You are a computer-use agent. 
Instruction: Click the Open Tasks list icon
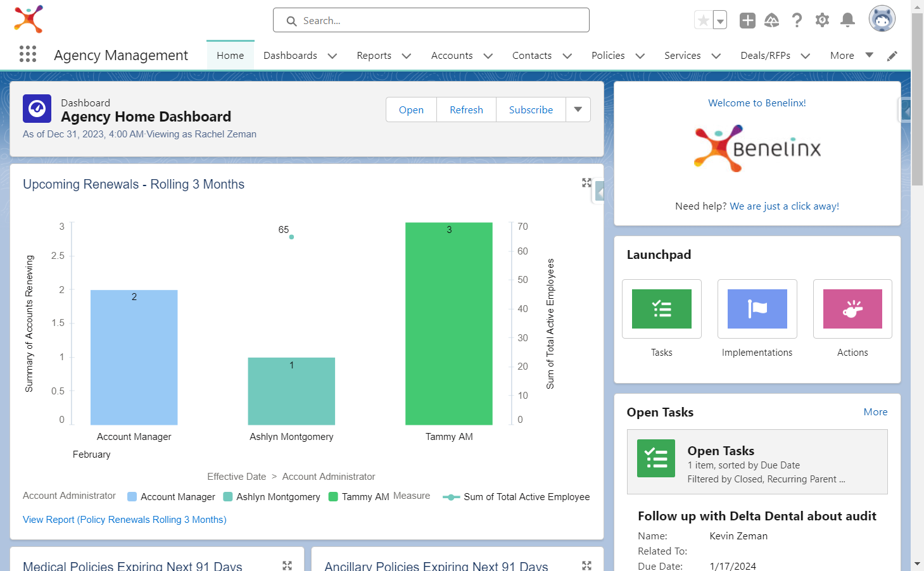click(656, 458)
